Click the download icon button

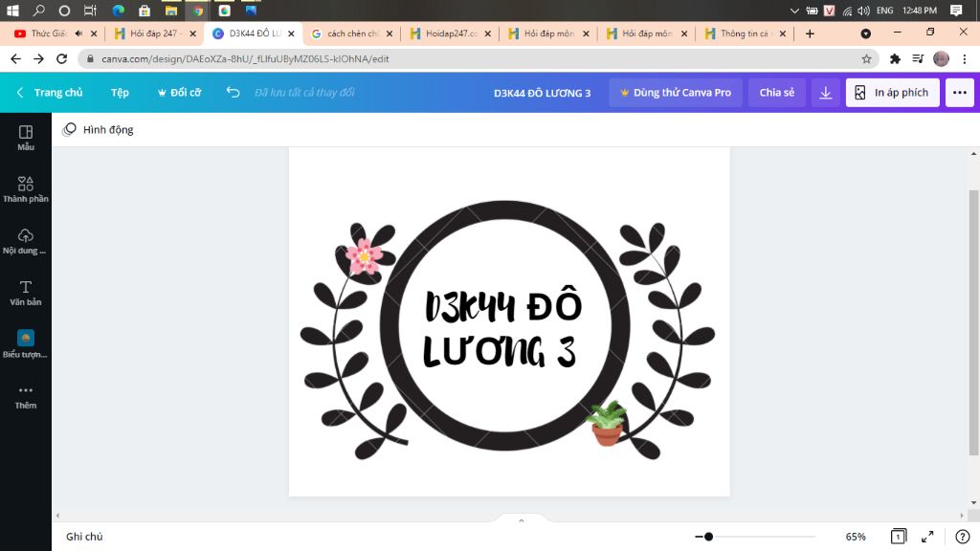coord(826,93)
